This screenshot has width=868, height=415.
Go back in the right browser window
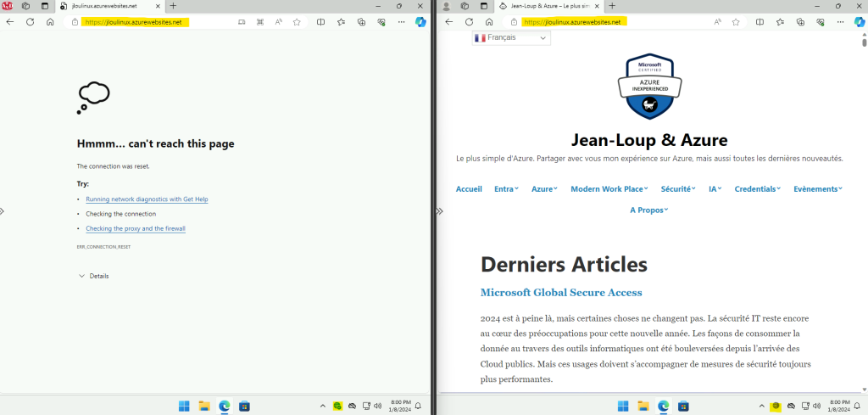[449, 22]
